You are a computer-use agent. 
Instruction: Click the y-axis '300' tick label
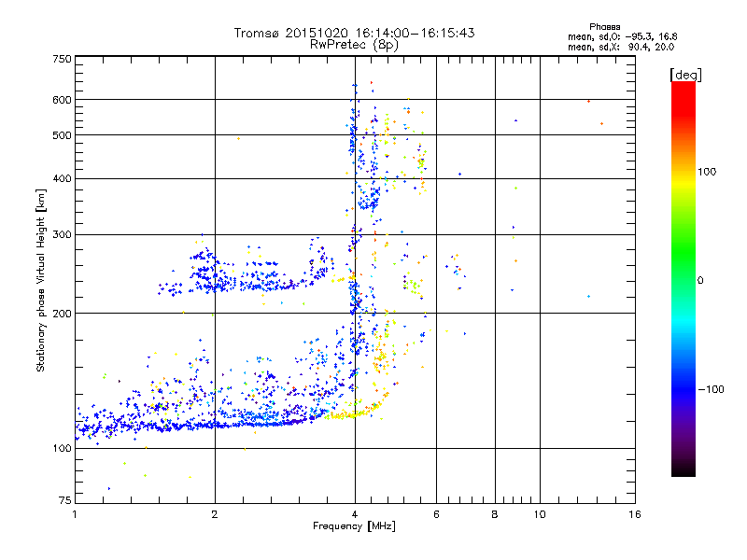(x=62, y=234)
